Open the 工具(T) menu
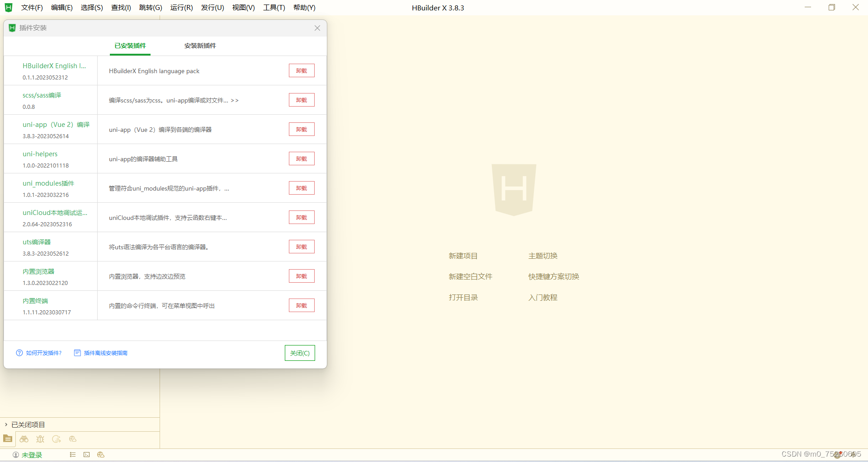This screenshot has width=868, height=462. 274,8
